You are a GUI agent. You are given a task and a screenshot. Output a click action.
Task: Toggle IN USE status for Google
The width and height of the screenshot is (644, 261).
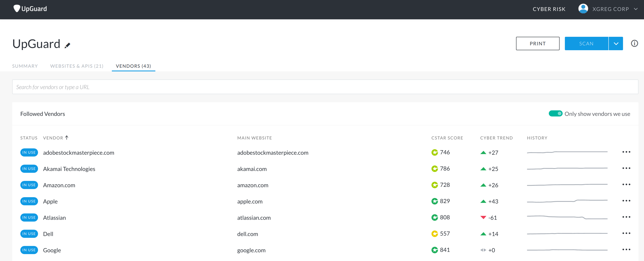[x=29, y=250]
